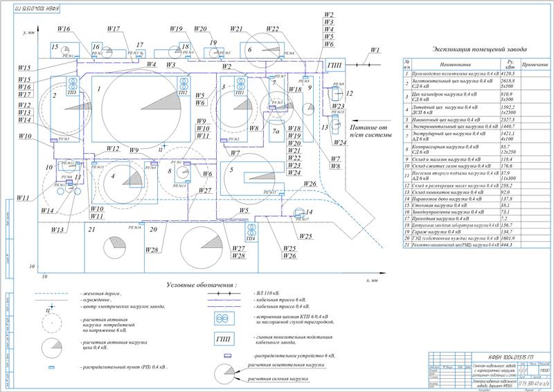Click table row 'Наминочный цех нагрузка 0,4 кВ'
The image size is (554, 392).
tap(476, 120)
